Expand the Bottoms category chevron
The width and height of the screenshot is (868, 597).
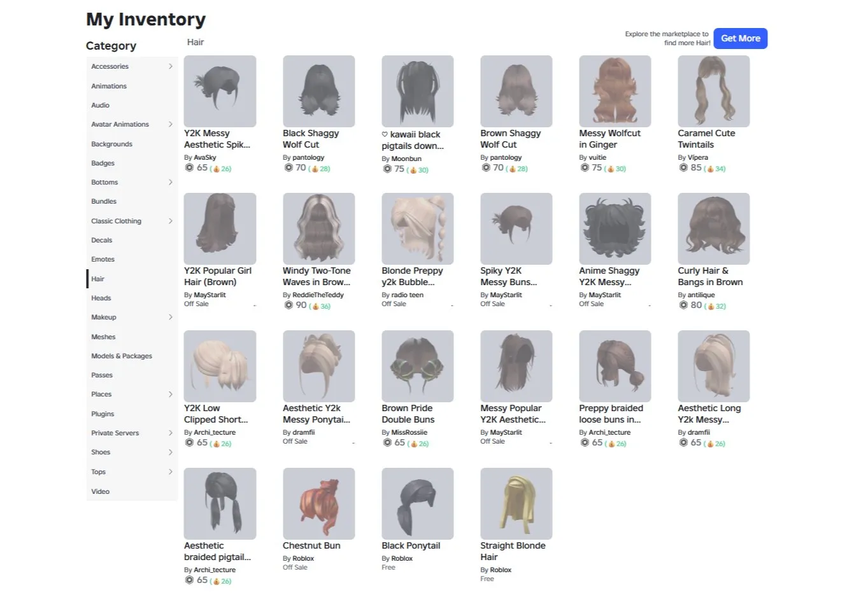pos(170,182)
